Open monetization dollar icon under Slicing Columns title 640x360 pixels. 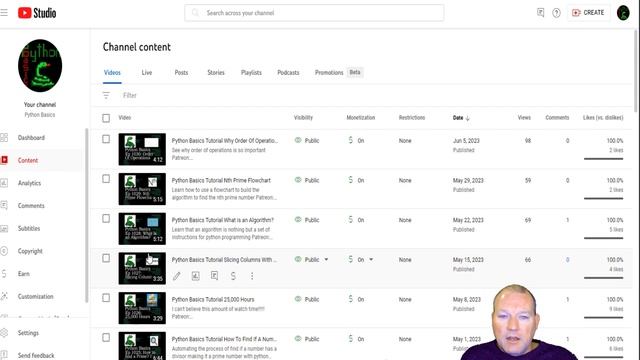tap(233, 276)
